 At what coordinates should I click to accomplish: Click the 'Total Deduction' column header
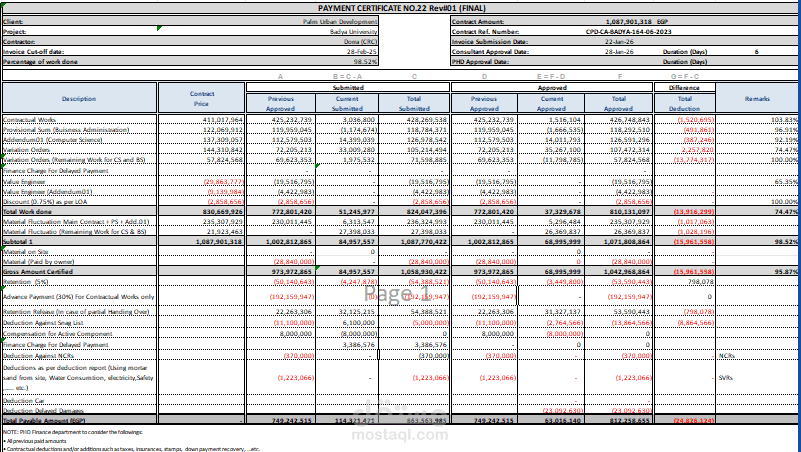click(684, 104)
